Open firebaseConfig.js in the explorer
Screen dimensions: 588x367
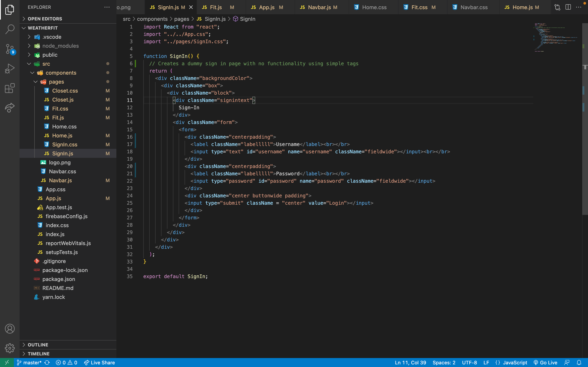click(66, 216)
